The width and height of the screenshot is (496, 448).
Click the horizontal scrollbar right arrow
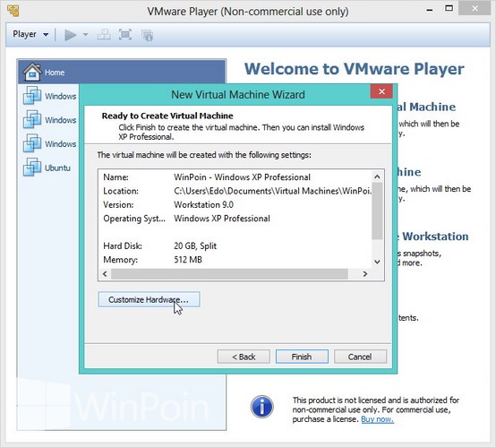click(365, 274)
